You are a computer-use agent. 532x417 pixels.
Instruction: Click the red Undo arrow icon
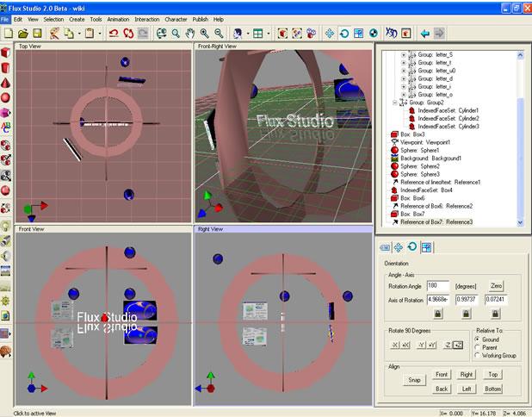(x=114, y=34)
